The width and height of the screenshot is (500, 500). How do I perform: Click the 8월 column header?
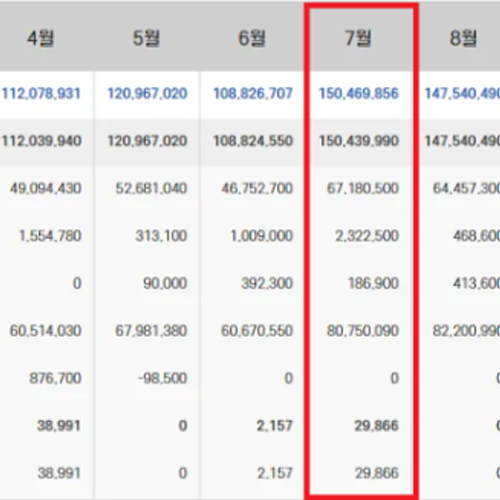[463, 38]
